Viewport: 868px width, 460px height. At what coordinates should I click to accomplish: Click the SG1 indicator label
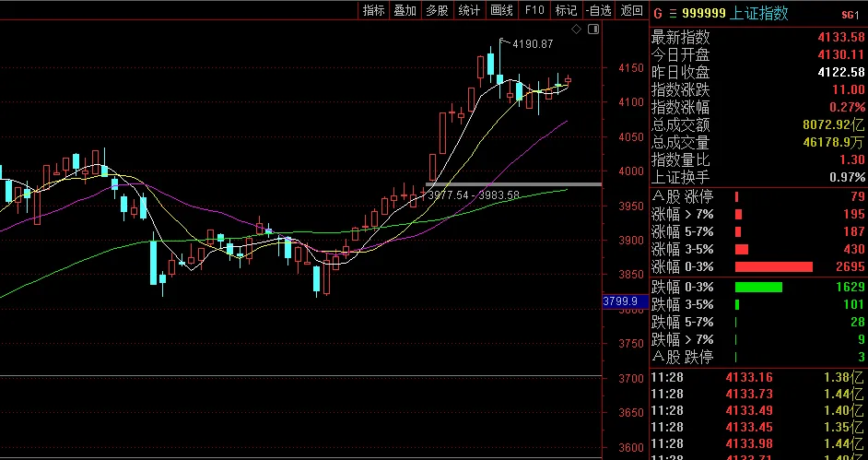850,15
